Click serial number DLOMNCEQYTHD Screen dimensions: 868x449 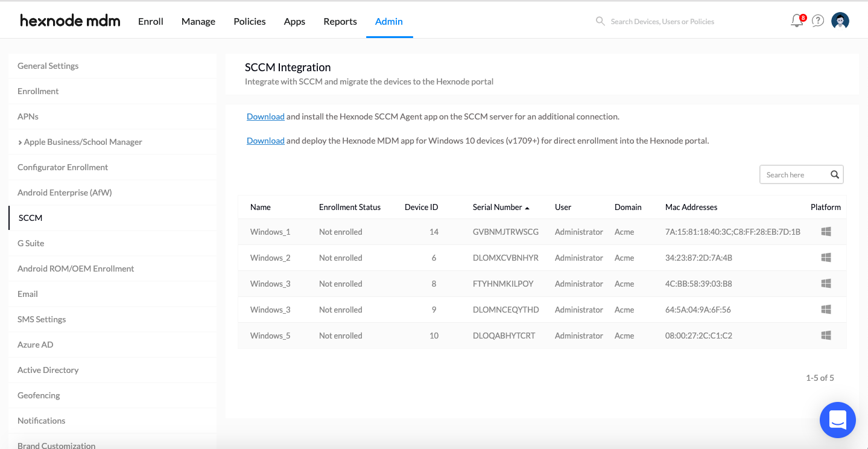[x=506, y=310]
